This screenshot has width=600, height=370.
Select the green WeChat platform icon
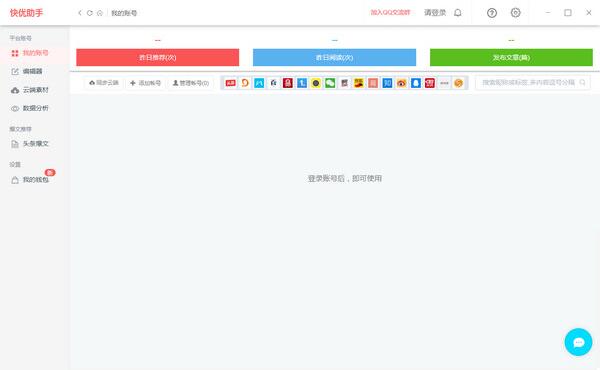tap(330, 83)
